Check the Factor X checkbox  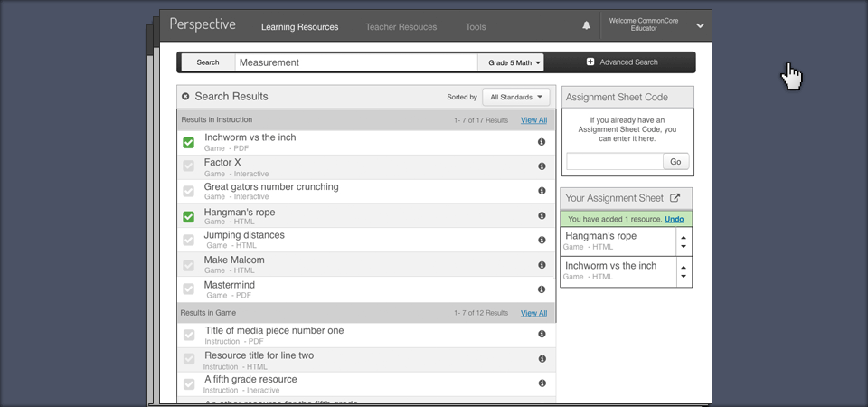[x=189, y=166]
